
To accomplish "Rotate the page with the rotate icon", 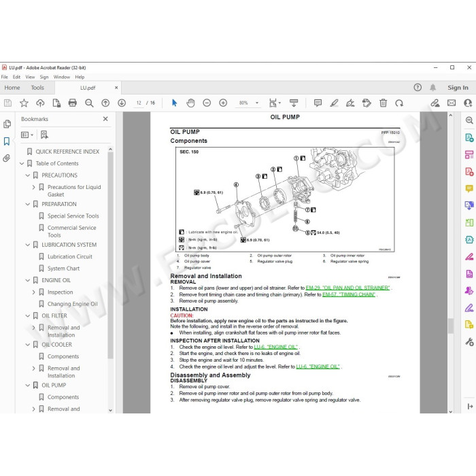I will point(399,103).
